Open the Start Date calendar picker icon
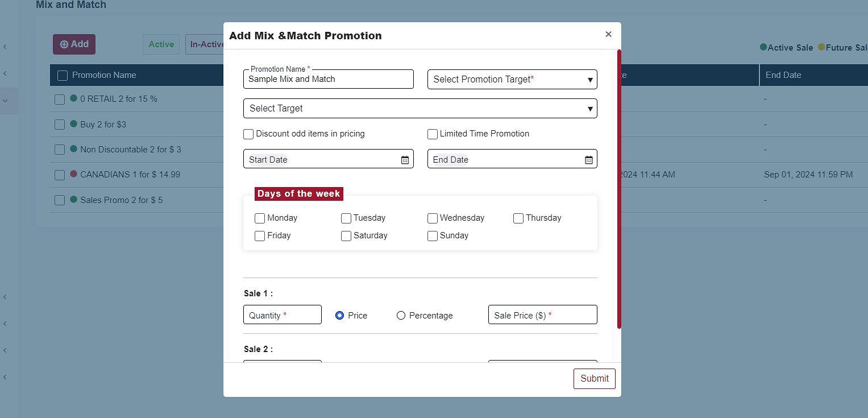868x418 pixels. [x=405, y=160]
